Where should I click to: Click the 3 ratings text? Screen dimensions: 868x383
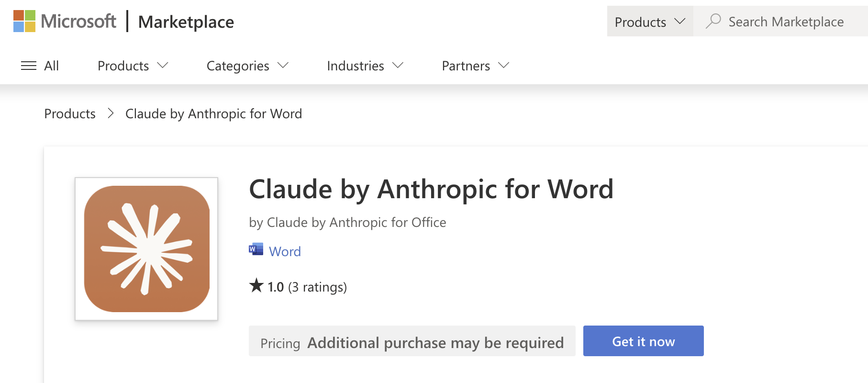pyautogui.click(x=317, y=287)
